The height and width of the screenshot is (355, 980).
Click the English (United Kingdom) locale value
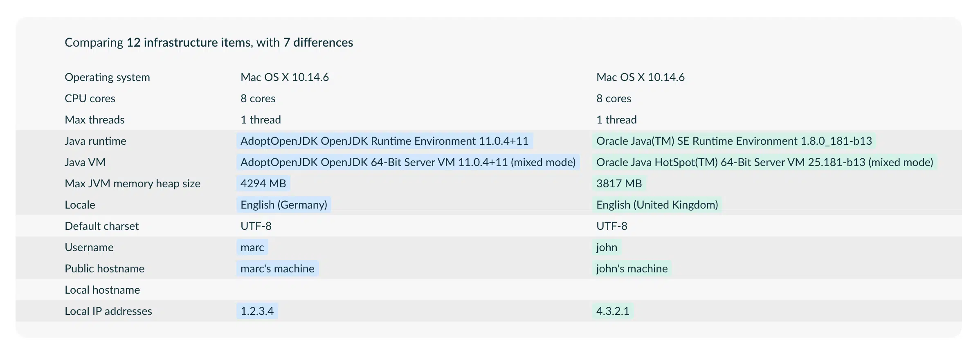[x=657, y=205]
